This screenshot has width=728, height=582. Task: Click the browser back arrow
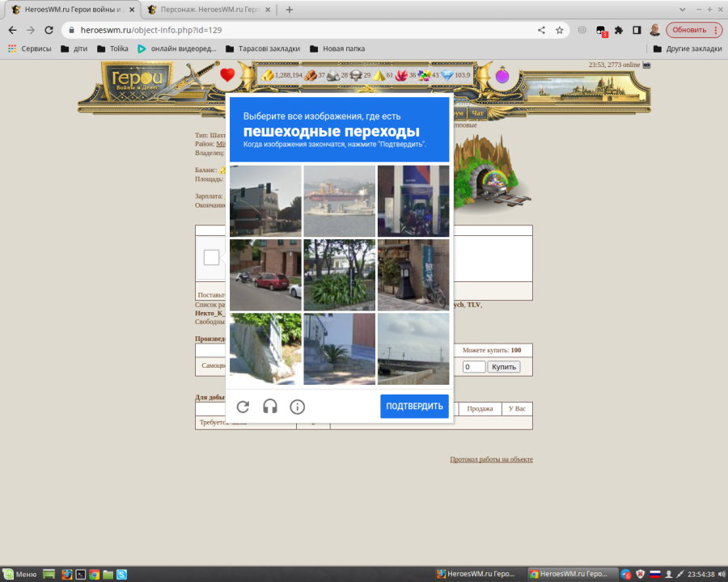tap(12, 30)
